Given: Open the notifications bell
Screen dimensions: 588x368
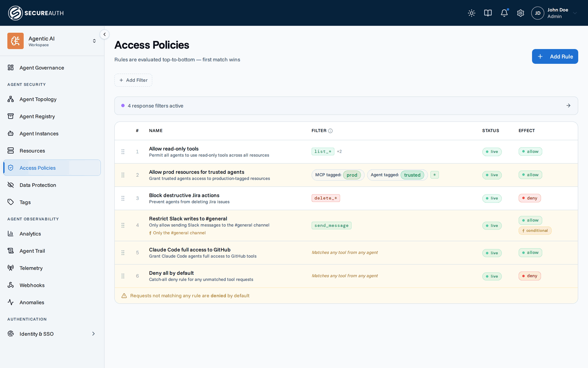Looking at the screenshot, I should pyautogui.click(x=504, y=13).
